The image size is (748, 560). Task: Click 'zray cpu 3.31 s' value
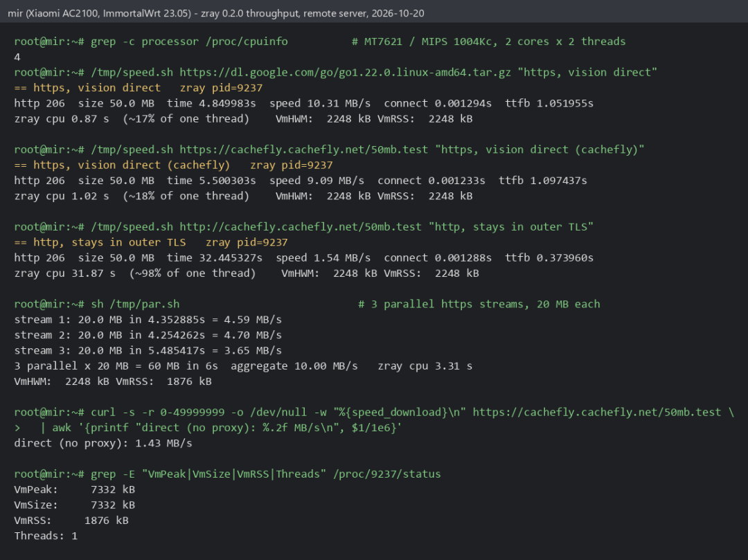[x=425, y=366]
